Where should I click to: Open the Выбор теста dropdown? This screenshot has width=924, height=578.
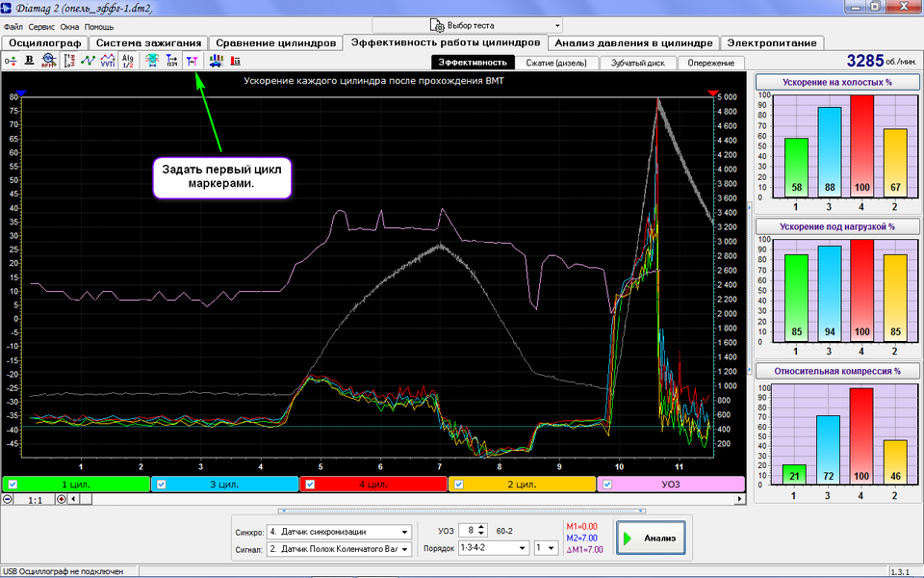[468, 25]
